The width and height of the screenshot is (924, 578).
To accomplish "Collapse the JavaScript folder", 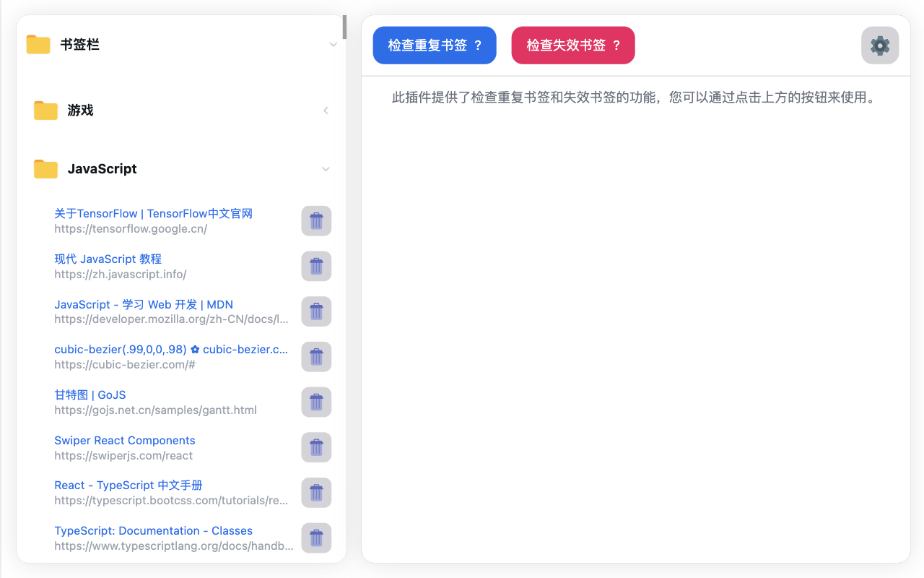I will tap(326, 168).
